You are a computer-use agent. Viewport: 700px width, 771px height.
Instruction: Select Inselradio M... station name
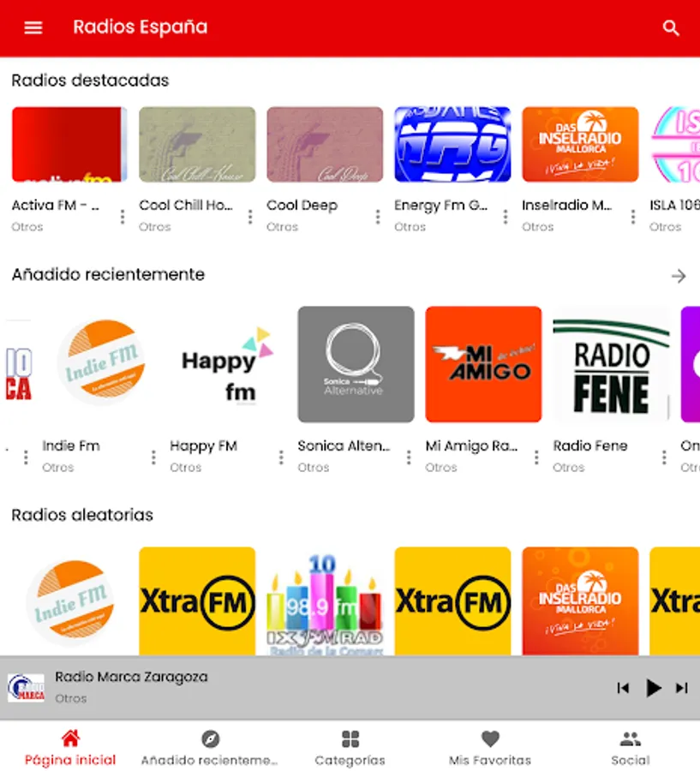[x=566, y=205]
